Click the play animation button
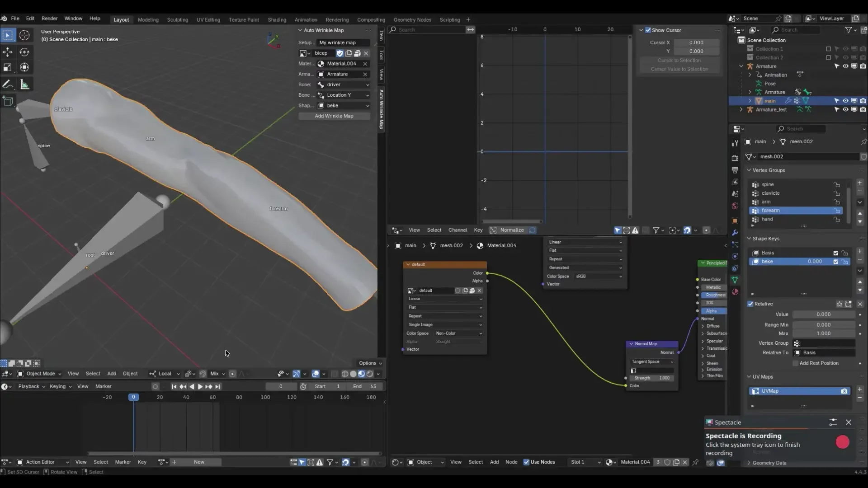The height and width of the screenshot is (488, 868). [x=200, y=386]
